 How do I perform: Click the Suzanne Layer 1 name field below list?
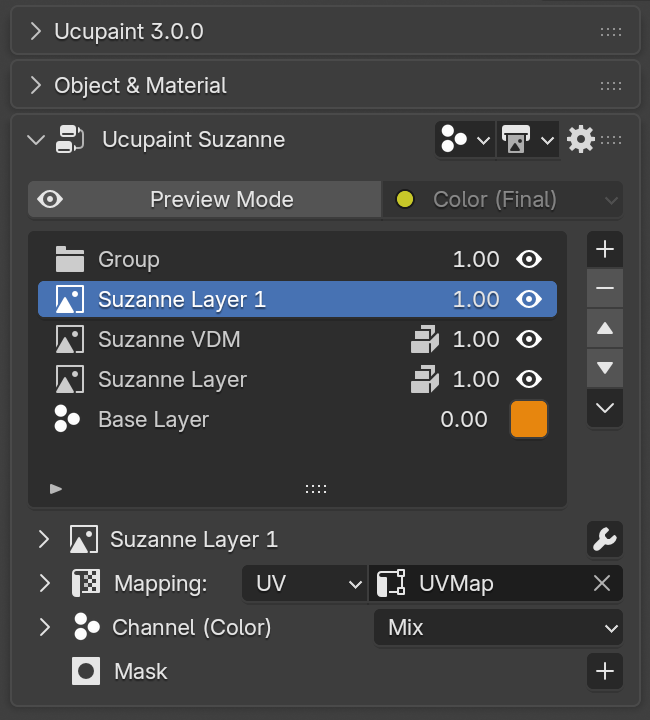[x=194, y=539]
